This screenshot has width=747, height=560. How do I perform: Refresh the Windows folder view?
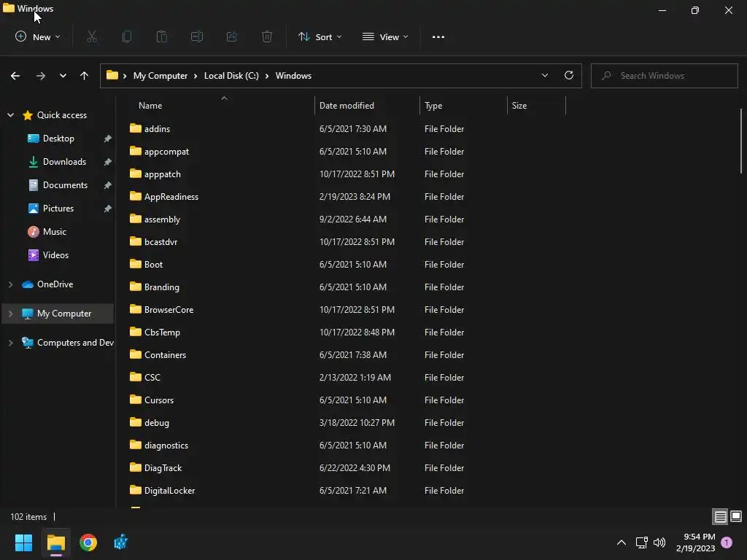tap(569, 75)
